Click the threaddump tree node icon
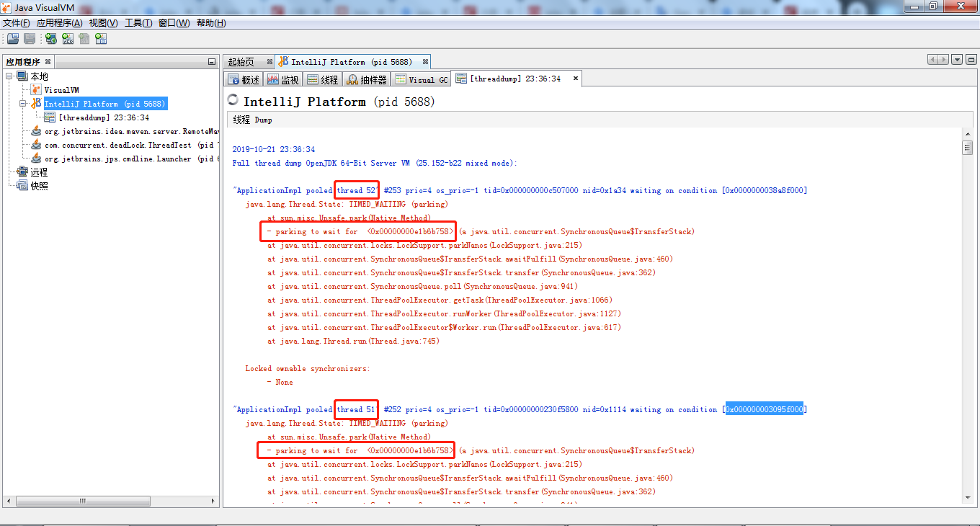The width and height of the screenshot is (980, 526). coord(50,117)
